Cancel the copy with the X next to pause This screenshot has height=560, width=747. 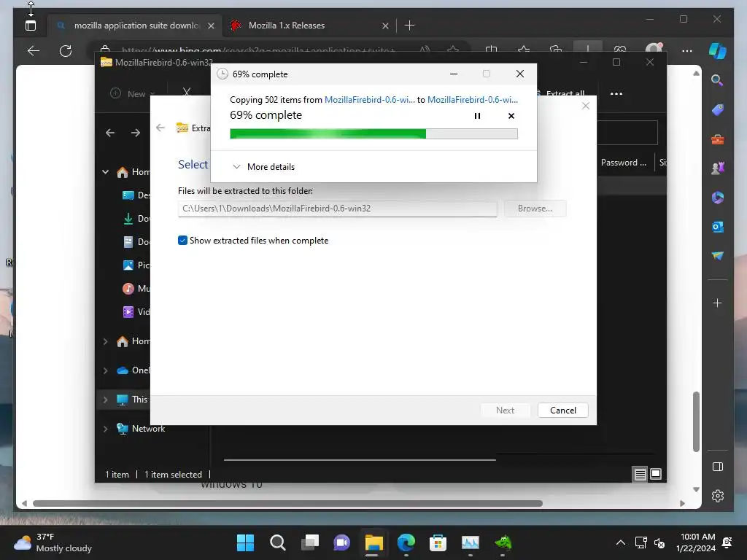(x=511, y=116)
